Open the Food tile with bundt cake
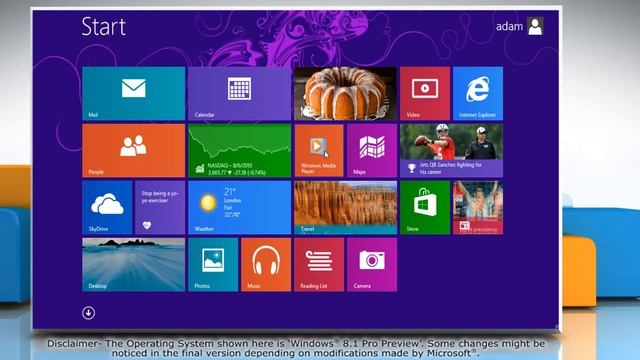 [345, 93]
